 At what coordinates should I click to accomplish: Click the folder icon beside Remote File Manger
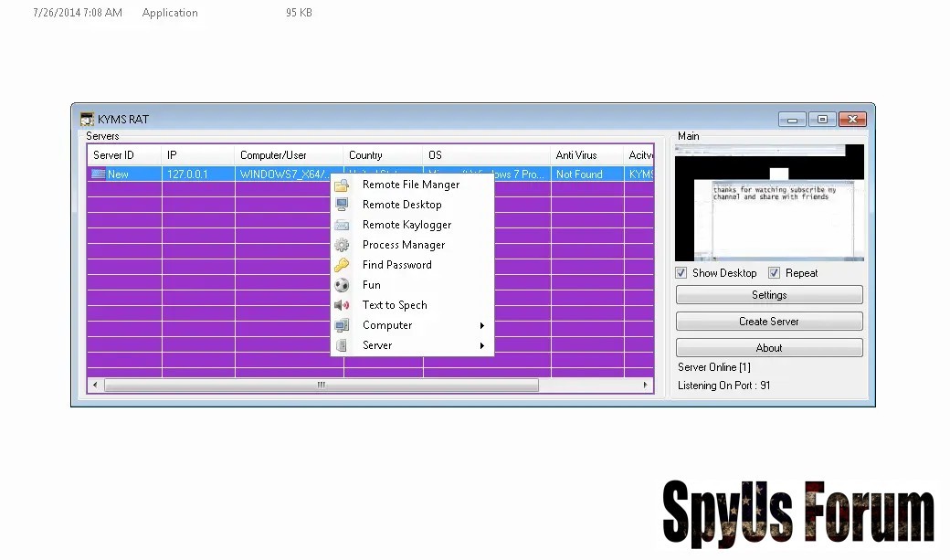(x=342, y=185)
